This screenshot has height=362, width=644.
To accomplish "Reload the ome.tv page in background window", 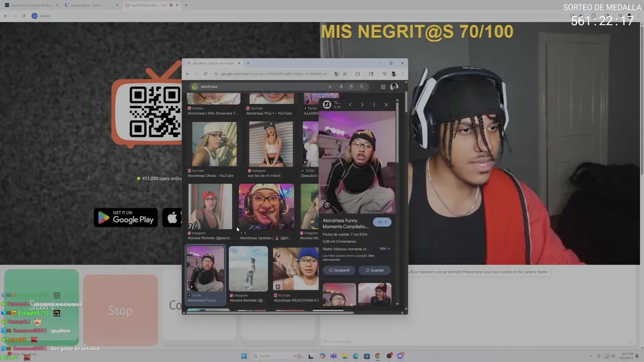I will pyautogui.click(x=23, y=16).
